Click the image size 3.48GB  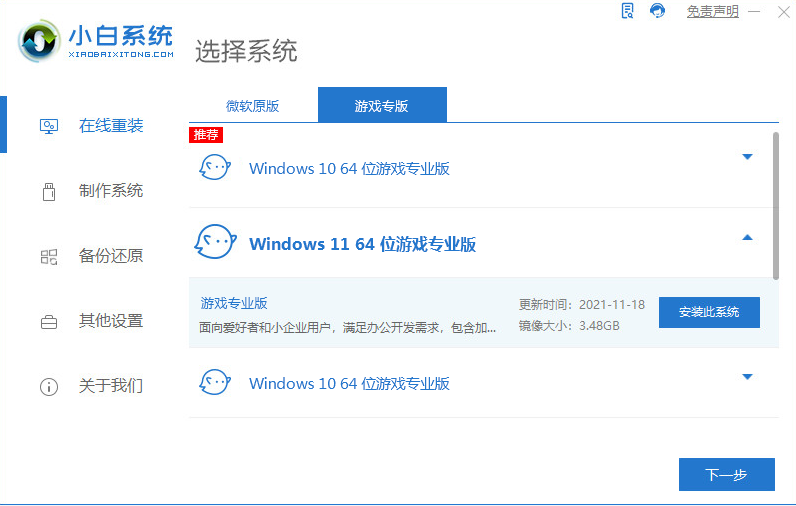599,326
